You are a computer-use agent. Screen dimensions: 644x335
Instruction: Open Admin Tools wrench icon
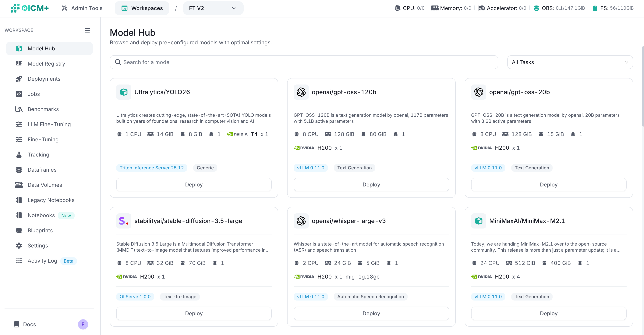click(65, 8)
